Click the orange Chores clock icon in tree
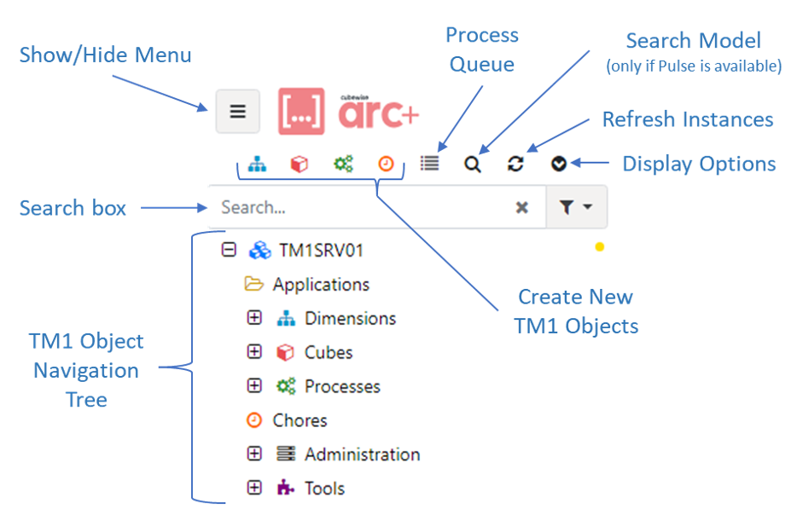 click(x=253, y=420)
